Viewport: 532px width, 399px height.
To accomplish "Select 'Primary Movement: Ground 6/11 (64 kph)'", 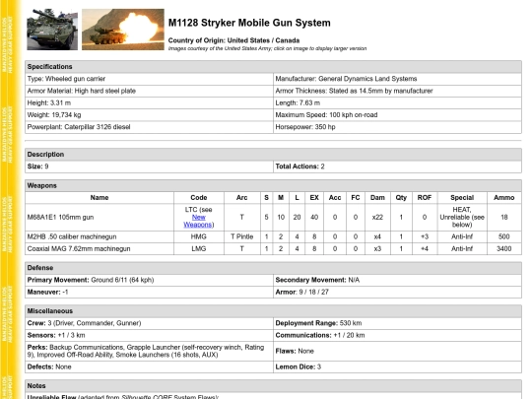I will point(149,280).
